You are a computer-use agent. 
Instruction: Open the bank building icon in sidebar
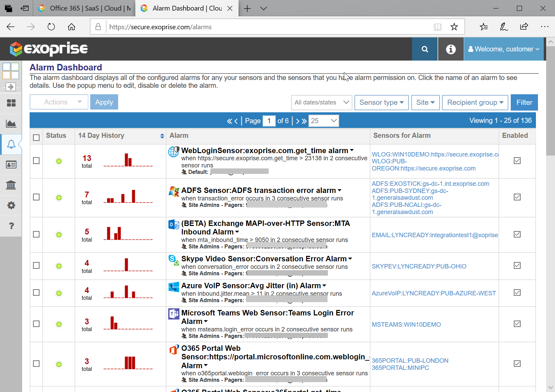(11, 185)
